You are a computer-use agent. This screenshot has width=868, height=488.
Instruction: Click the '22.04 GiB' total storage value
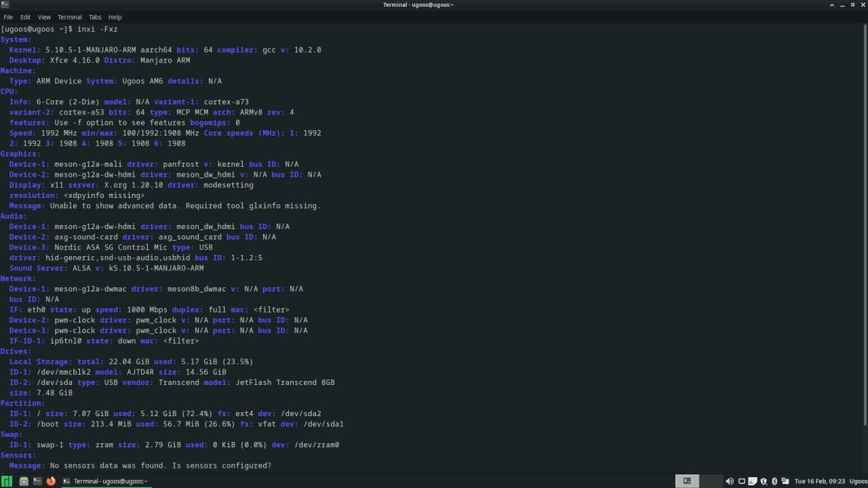pos(129,362)
